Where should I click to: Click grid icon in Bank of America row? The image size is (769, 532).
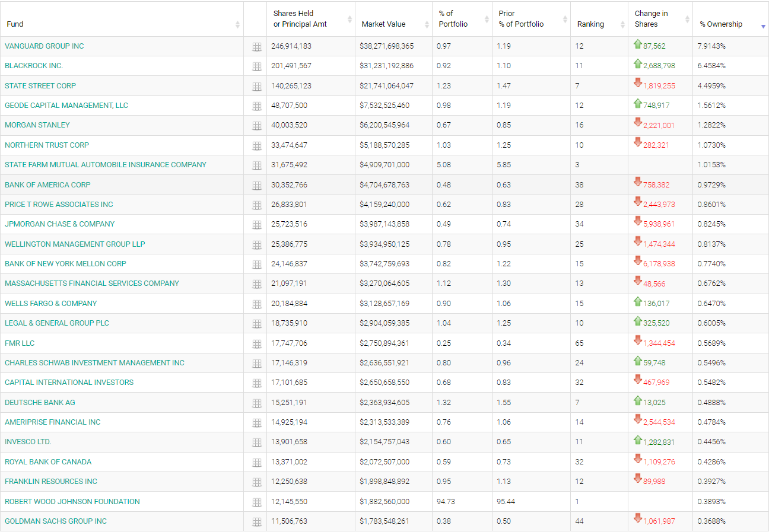coord(257,186)
